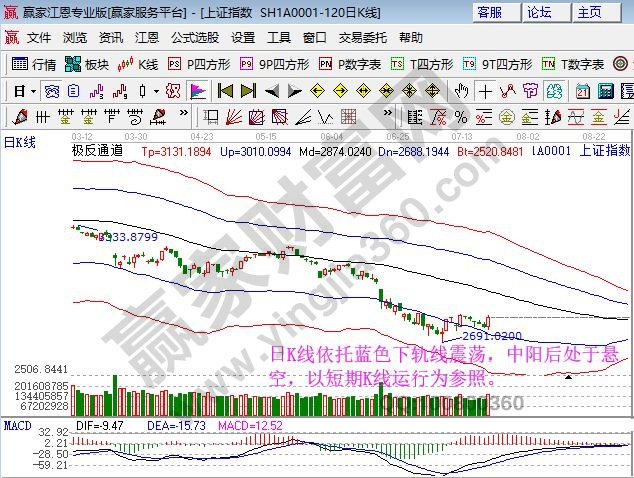Step back with the black left arrow
The width and height of the screenshot is (634, 478).
271,91
